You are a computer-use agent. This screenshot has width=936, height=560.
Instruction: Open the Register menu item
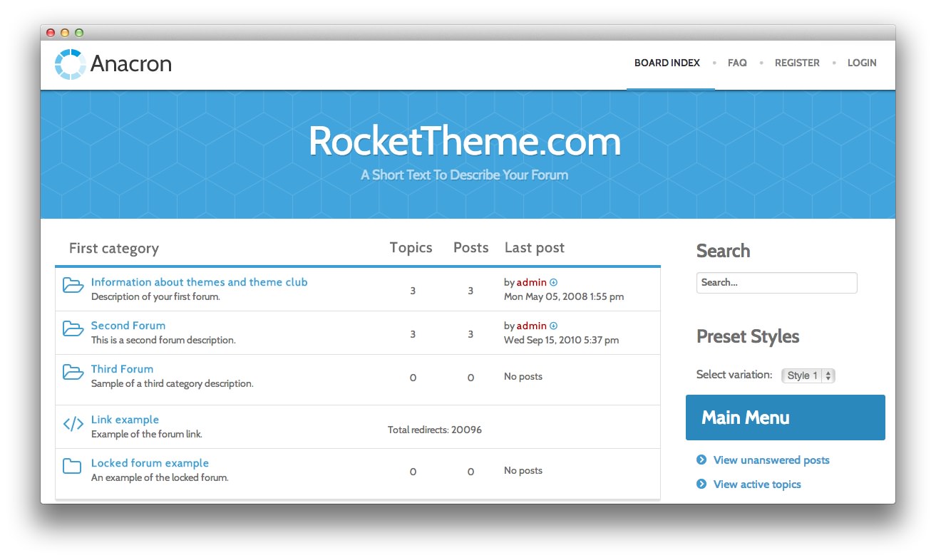[797, 63]
